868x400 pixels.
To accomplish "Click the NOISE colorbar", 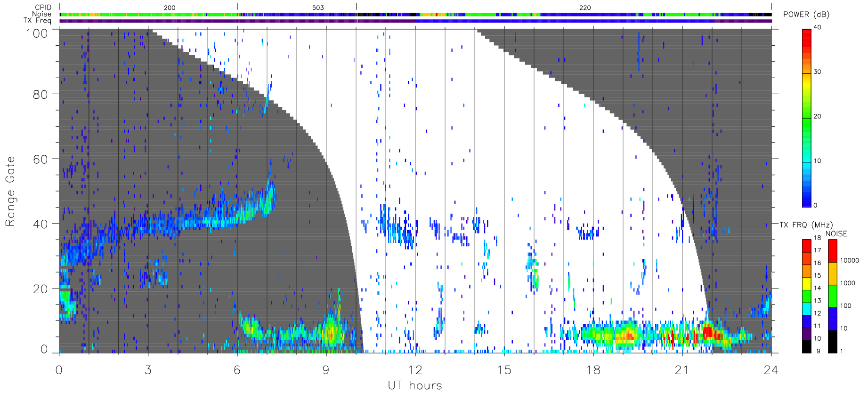I will [x=833, y=296].
